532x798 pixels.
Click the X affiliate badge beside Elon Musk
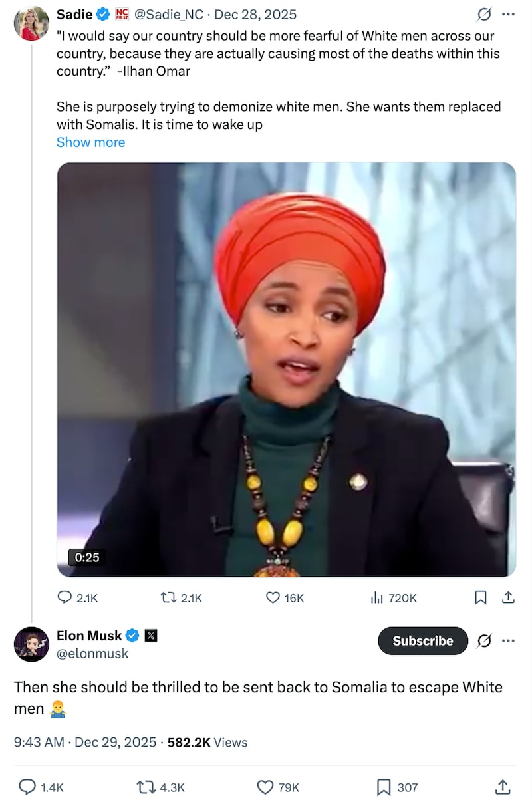(x=151, y=635)
